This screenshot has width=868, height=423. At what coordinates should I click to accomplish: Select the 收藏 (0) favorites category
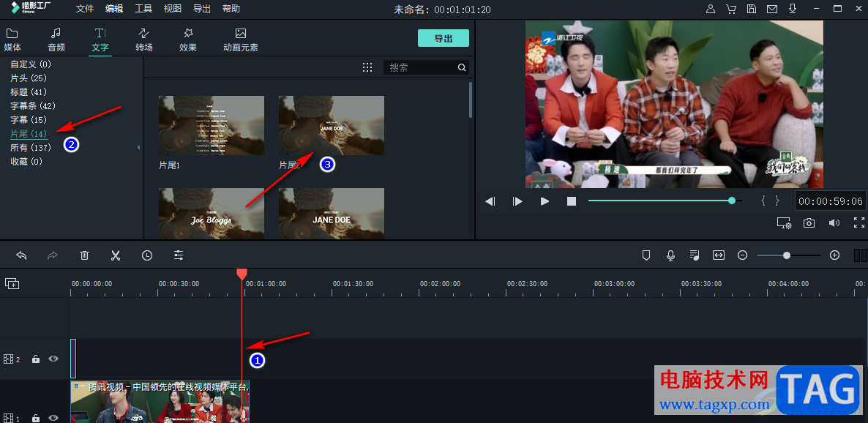point(26,161)
